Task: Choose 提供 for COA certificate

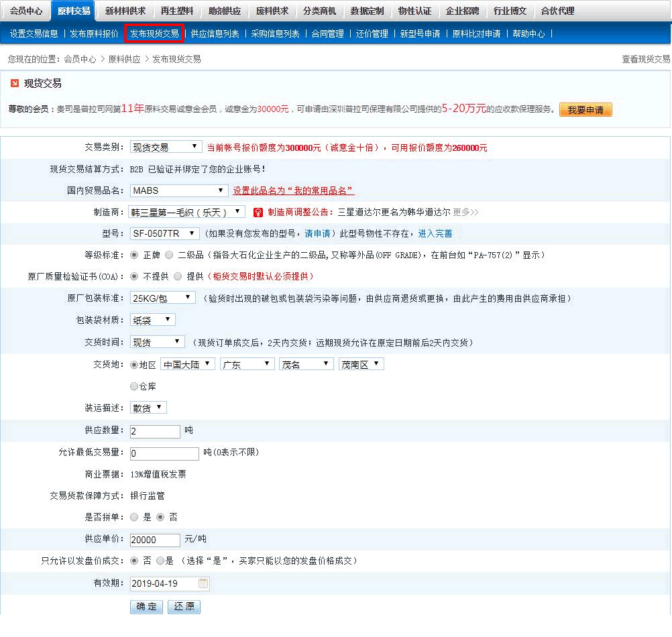Action: point(178,276)
